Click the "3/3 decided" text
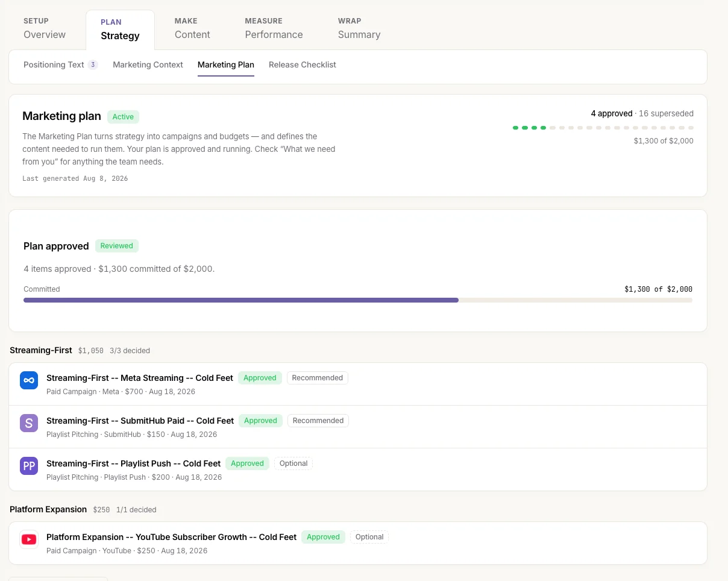Screen dimensions: 728x581 (x=130, y=350)
